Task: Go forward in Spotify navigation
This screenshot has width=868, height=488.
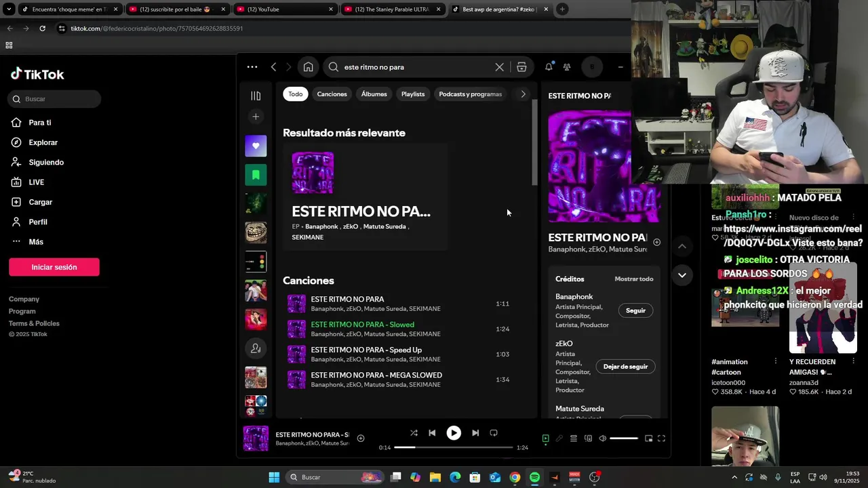Action: tap(288, 67)
